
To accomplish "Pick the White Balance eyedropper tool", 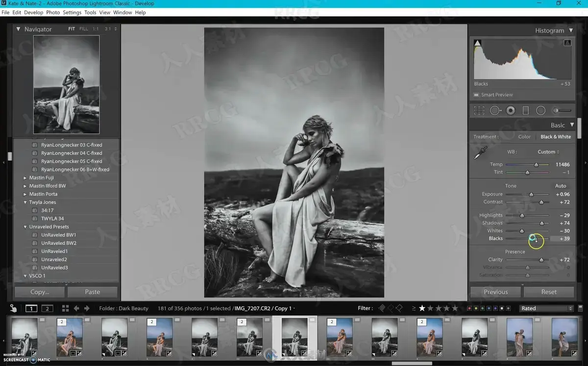I will [x=480, y=153].
